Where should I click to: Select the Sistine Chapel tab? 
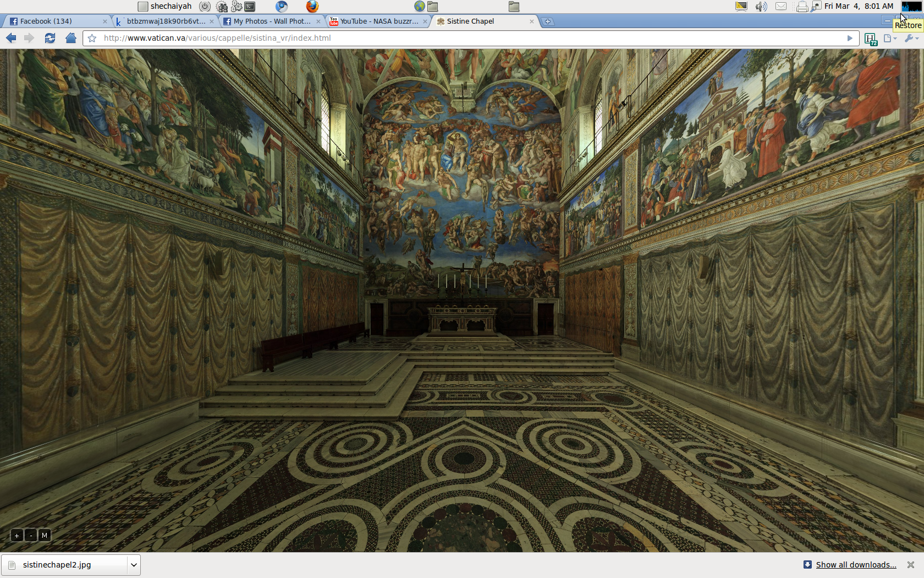(x=484, y=21)
